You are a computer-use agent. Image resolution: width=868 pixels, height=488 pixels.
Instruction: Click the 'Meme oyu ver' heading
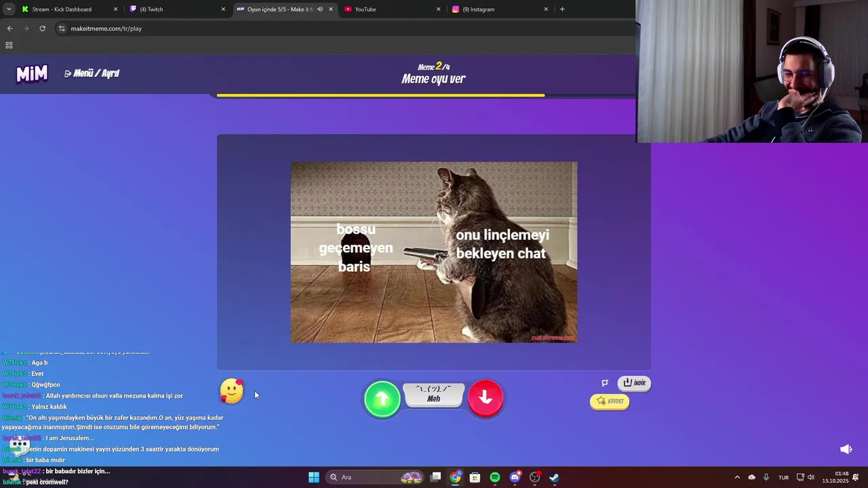433,79
